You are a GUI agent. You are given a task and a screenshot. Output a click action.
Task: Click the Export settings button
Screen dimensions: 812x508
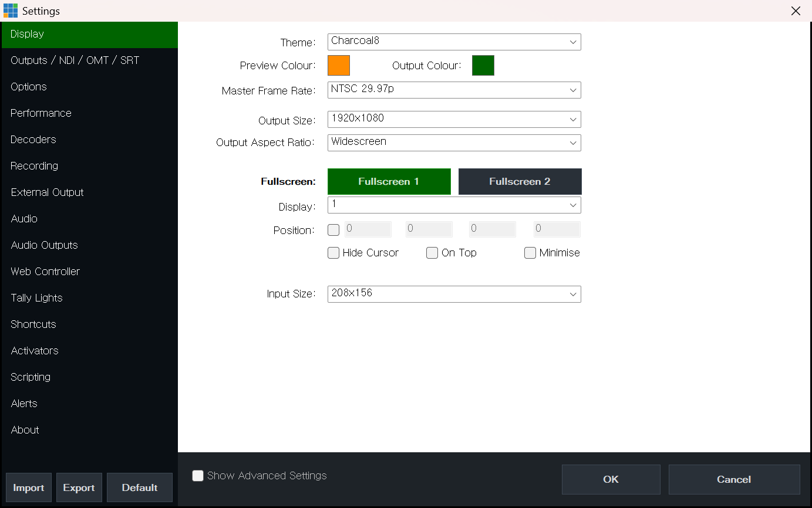[x=79, y=487]
